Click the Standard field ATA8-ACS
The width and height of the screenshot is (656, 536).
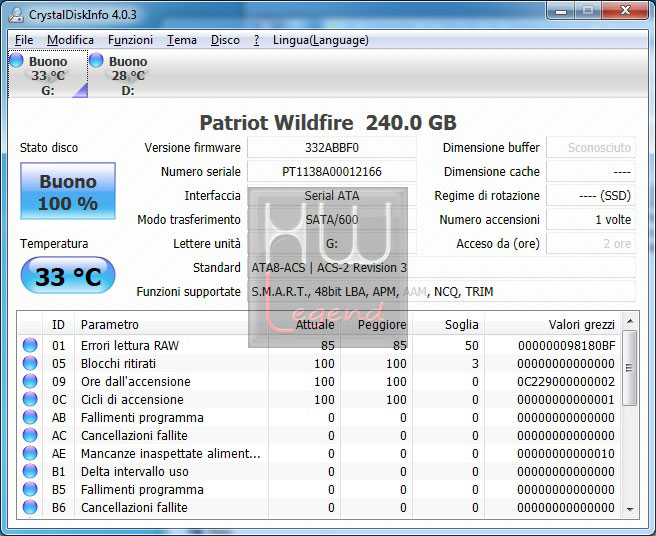click(441, 267)
